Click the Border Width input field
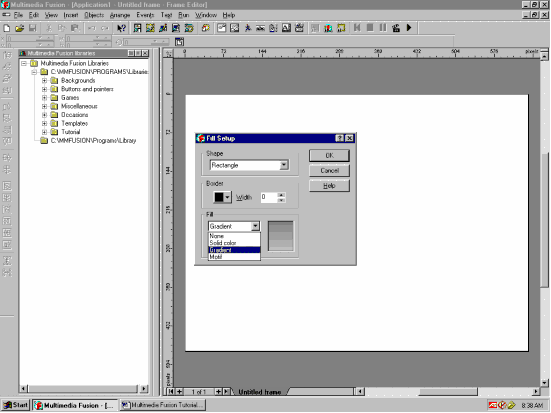 coord(269,197)
